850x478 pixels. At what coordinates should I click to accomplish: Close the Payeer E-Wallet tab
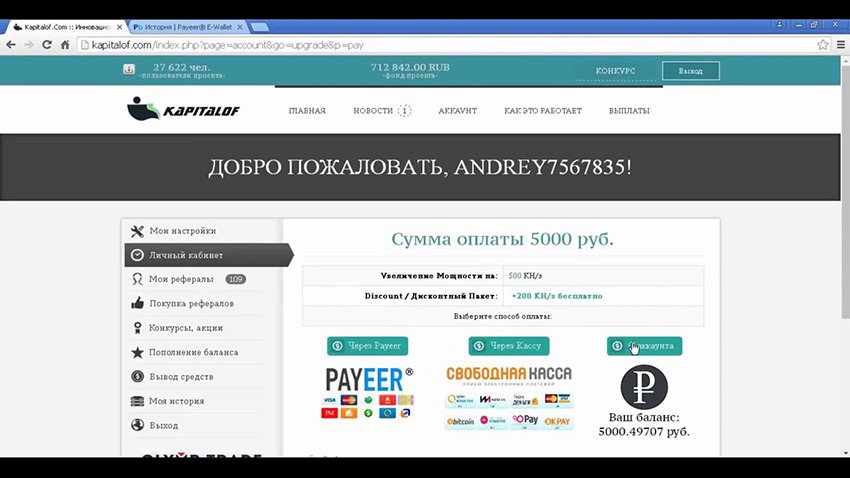240,27
